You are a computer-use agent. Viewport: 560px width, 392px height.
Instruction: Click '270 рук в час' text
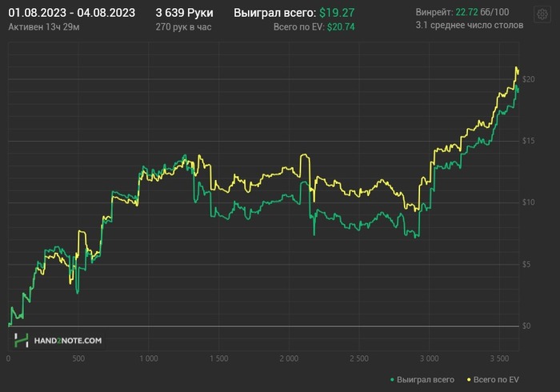183,27
